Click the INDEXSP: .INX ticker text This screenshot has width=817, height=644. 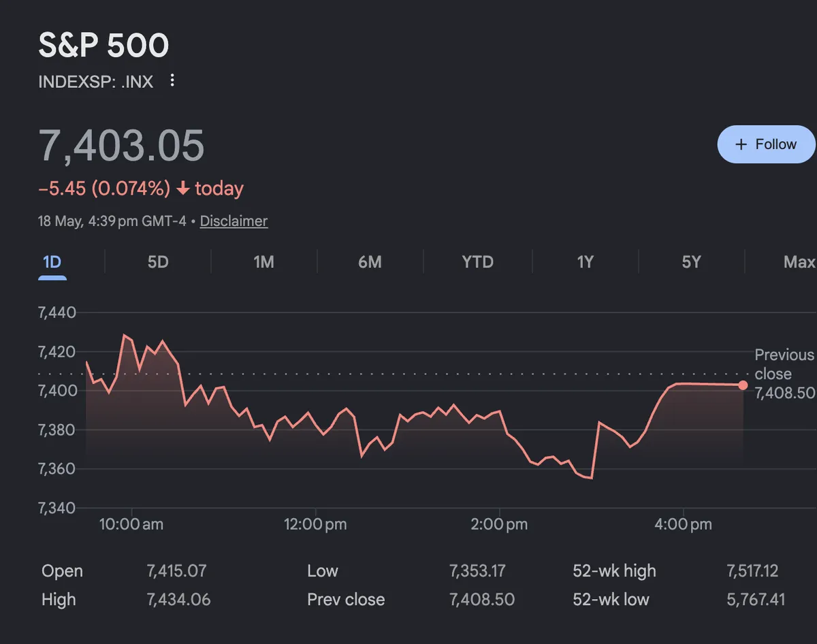96,82
